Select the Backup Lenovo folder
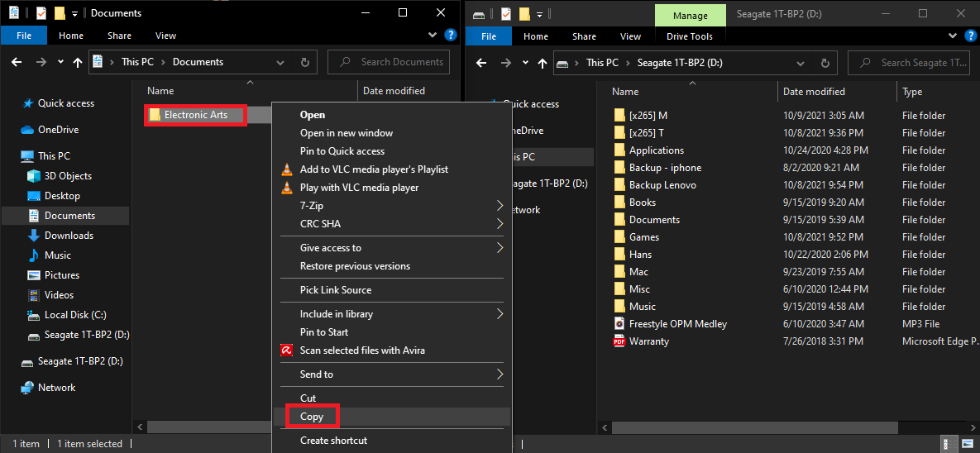 coord(662,185)
